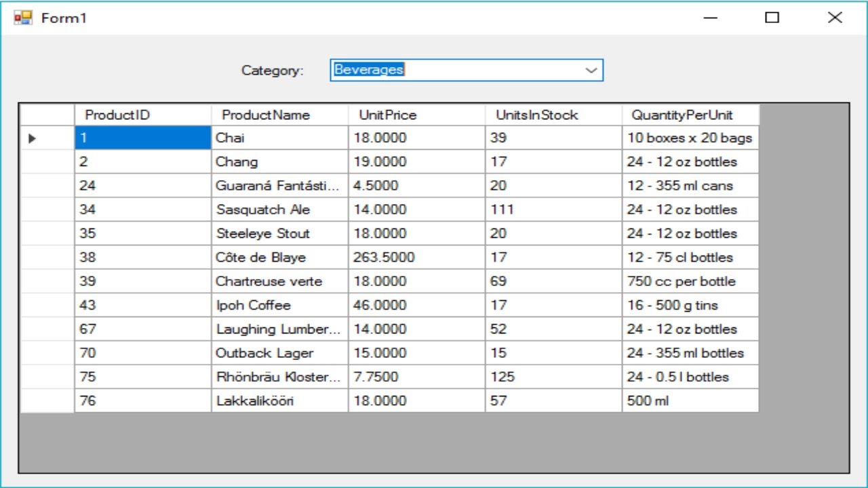The height and width of the screenshot is (488, 868).
Task: Select the 4.5000 unit price cell
Action: pyautogui.click(x=417, y=186)
